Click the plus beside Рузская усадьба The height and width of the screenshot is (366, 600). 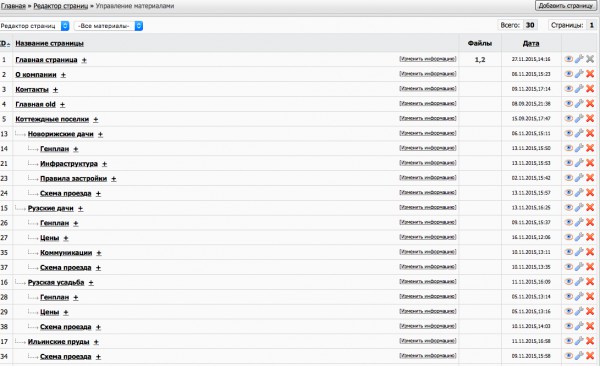coord(91,283)
